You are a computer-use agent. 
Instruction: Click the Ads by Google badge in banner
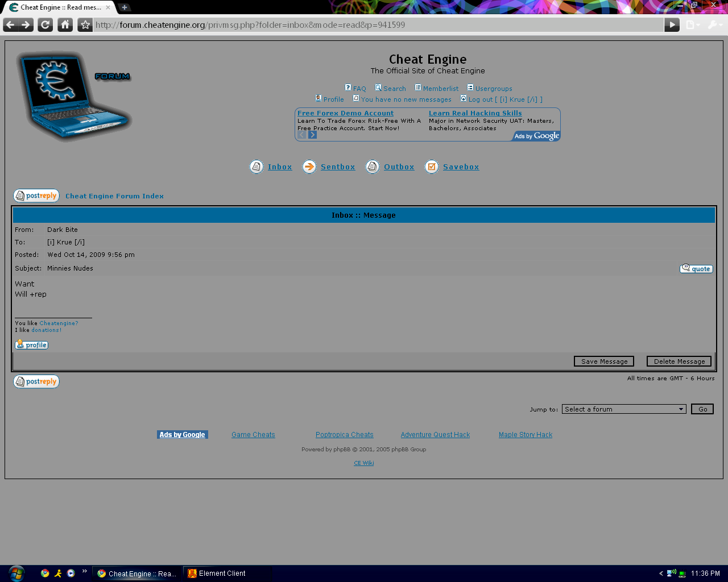click(536, 136)
